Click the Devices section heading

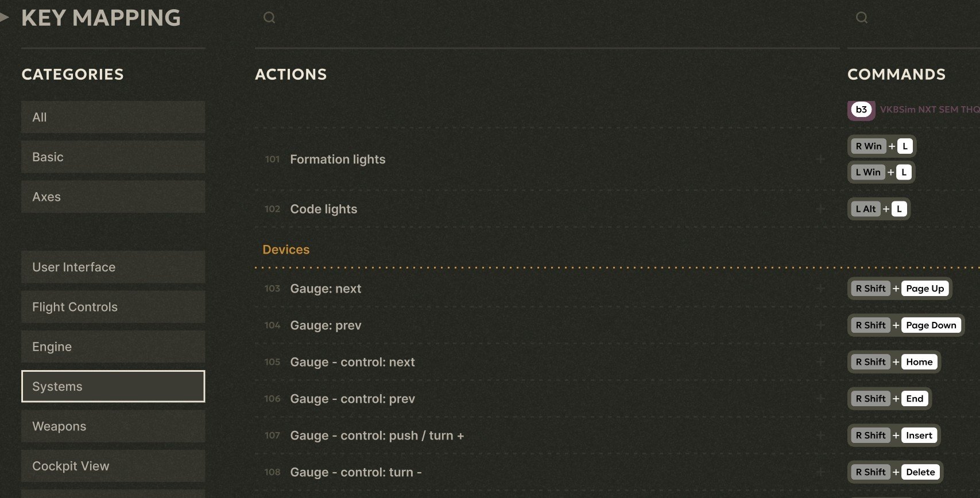286,250
